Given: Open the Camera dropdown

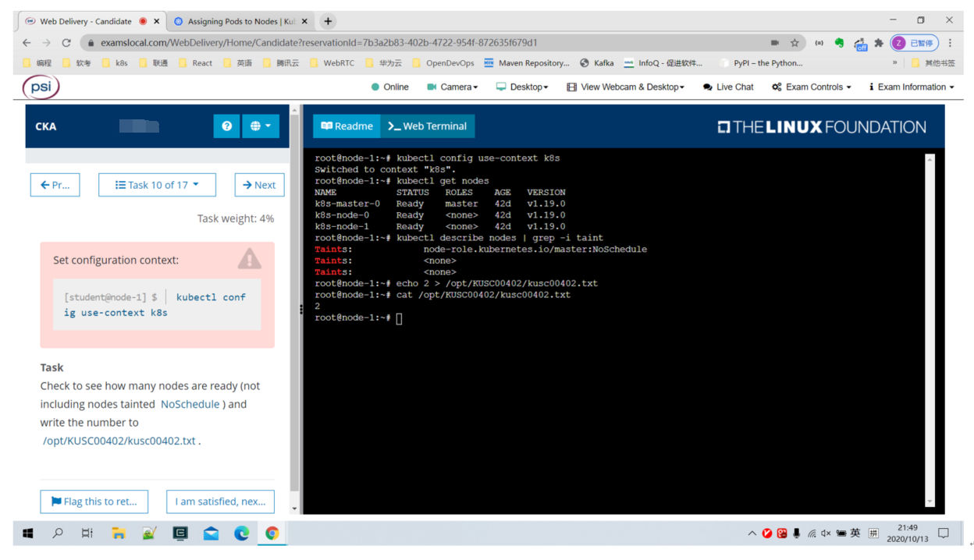Looking at the screenshot, I should pos(453,87).
